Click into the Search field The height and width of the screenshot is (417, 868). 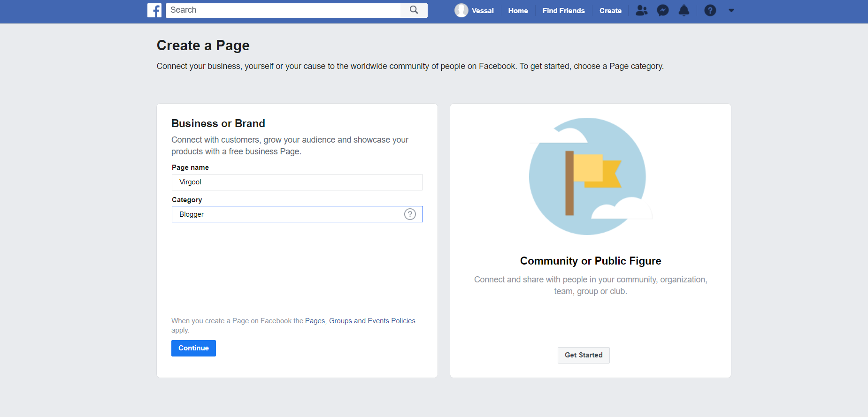pyautogui.click(x=283, y=10)
